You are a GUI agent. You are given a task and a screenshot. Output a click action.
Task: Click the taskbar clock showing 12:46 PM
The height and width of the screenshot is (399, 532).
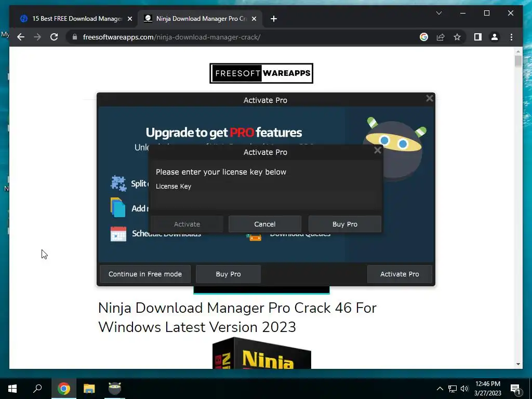coord(487,389)
